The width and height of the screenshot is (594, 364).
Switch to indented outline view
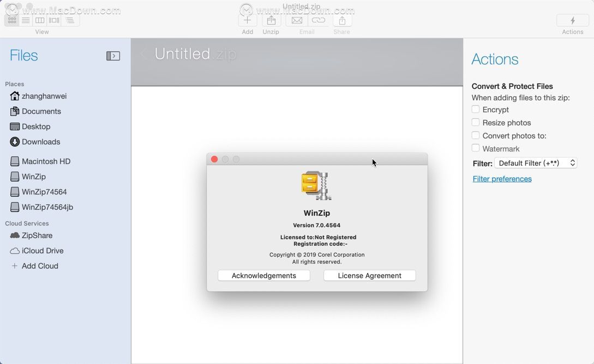click(70, 20)
